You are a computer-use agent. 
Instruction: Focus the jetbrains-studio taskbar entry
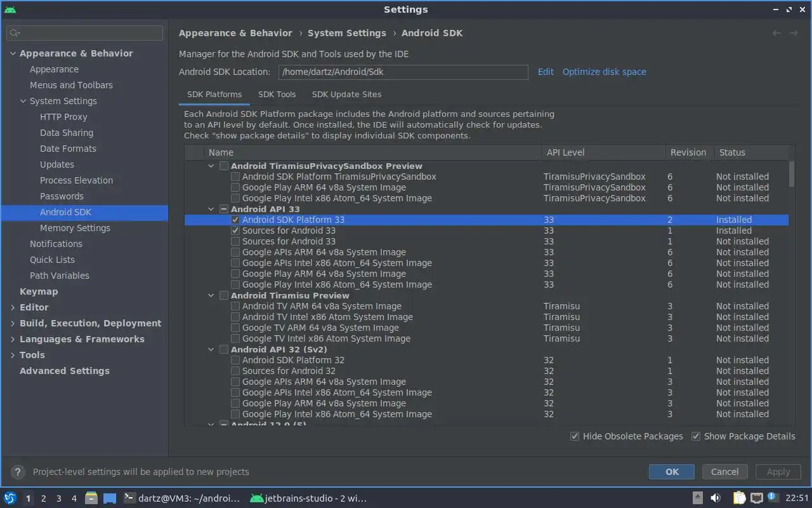(x=309, y=498)
